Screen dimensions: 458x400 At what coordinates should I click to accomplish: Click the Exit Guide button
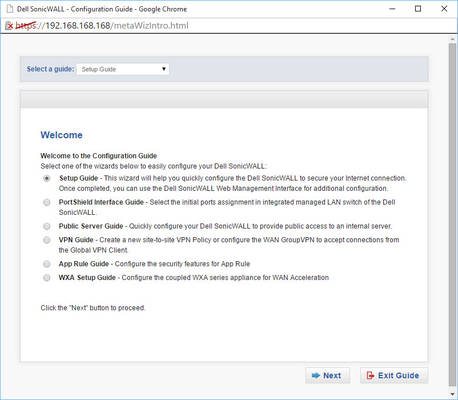(394, 376)
